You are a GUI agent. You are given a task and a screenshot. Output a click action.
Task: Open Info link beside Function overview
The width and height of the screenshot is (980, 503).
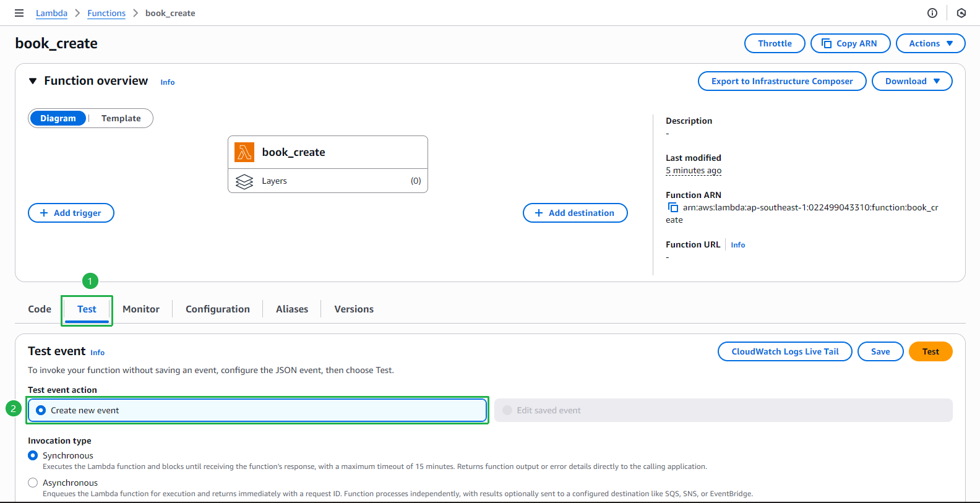[168, 82]
